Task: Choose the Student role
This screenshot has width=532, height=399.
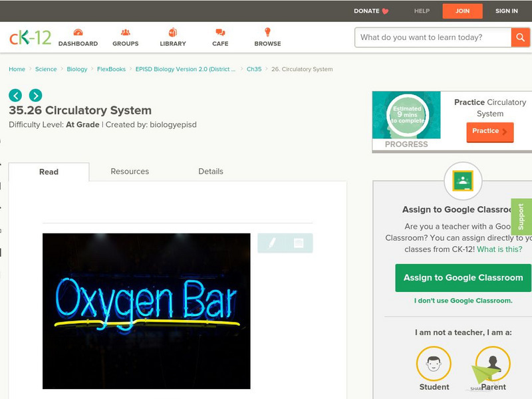Action: 434,364
